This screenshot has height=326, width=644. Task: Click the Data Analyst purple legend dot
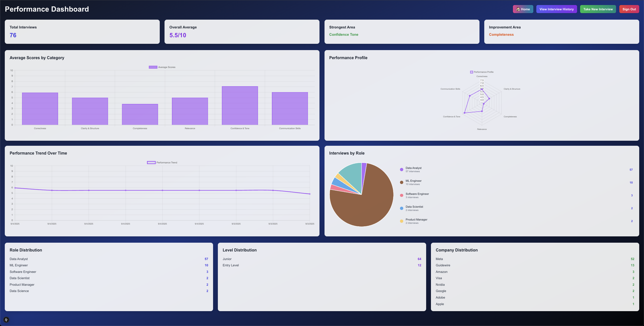(401, 170)
